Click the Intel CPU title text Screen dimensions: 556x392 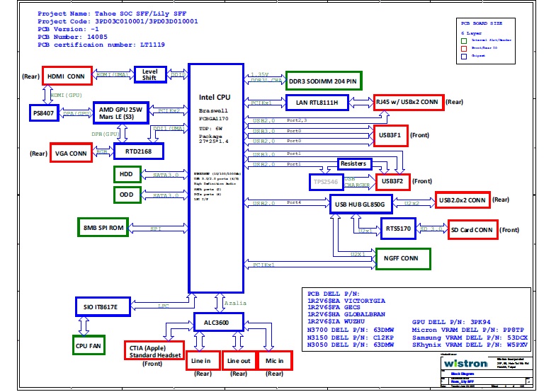pos(215,98)
